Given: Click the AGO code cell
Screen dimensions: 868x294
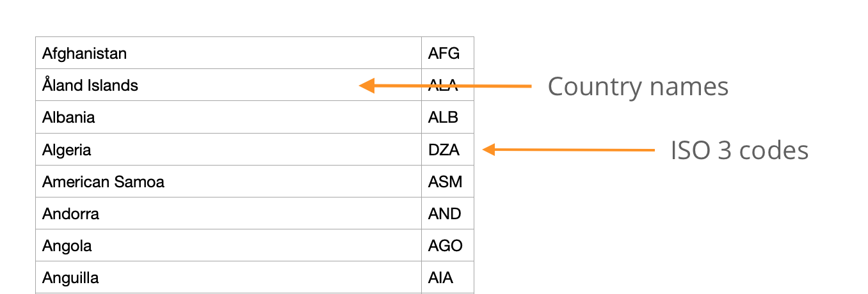Looking at the screenshot, I should [x=446, y=246].
